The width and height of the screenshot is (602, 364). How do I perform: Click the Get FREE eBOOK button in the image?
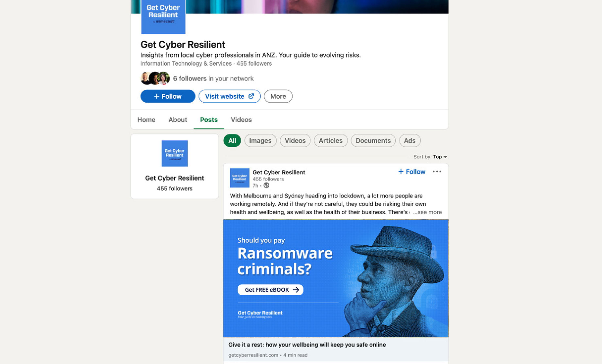point(271,290)
